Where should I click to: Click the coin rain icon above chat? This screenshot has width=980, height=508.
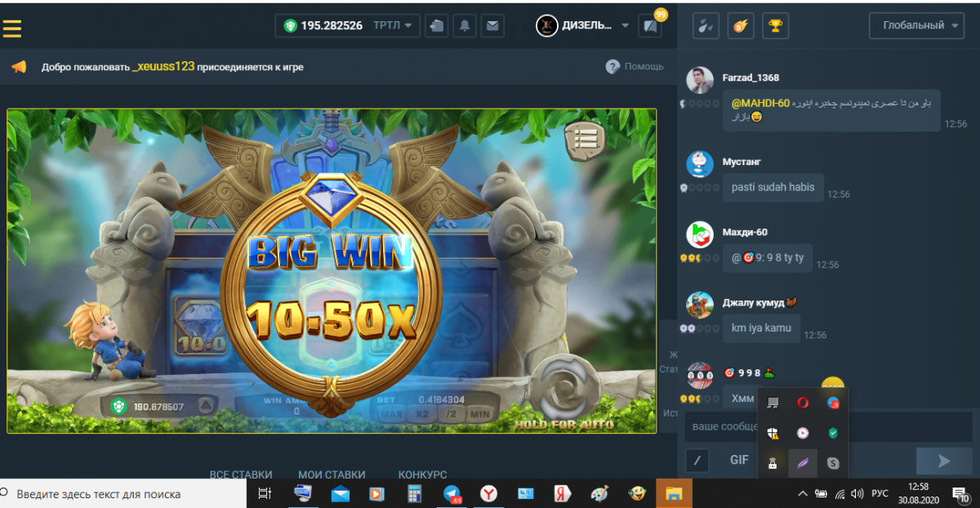741,25
